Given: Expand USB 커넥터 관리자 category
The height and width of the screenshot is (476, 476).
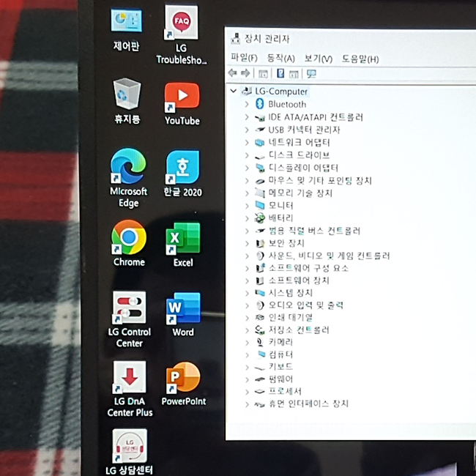Looking at the screenshot, I should click(x=247, y=130).
